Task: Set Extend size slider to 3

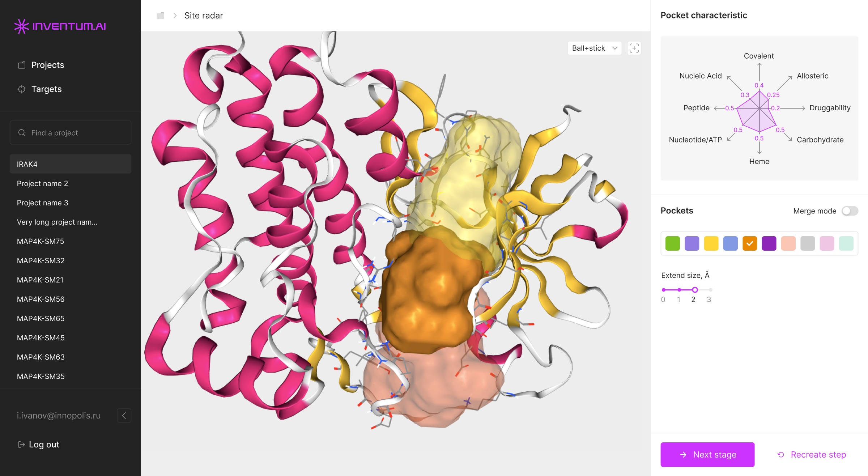Action: [711, 290]
